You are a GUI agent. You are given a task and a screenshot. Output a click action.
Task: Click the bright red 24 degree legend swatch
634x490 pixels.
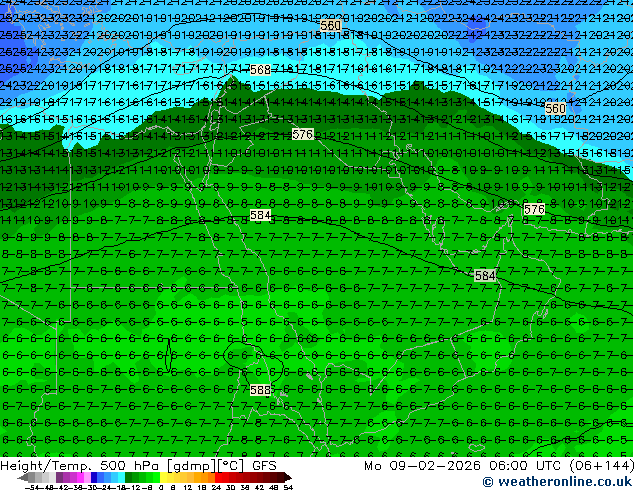tap(218, 477)
